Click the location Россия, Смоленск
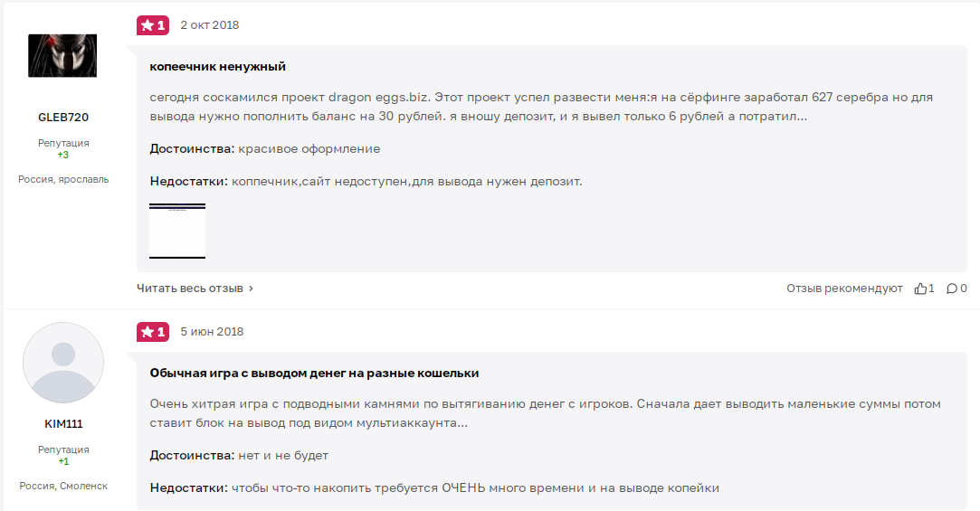 point(63,486)
